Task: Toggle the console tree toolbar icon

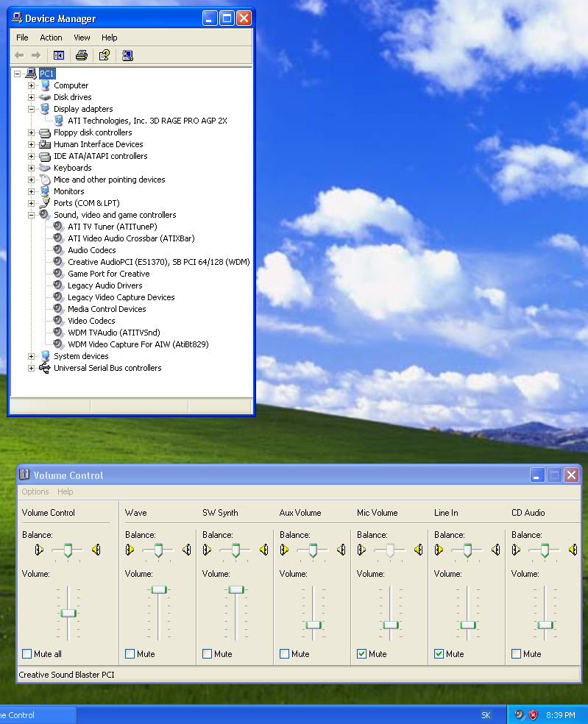Action: 59,55
